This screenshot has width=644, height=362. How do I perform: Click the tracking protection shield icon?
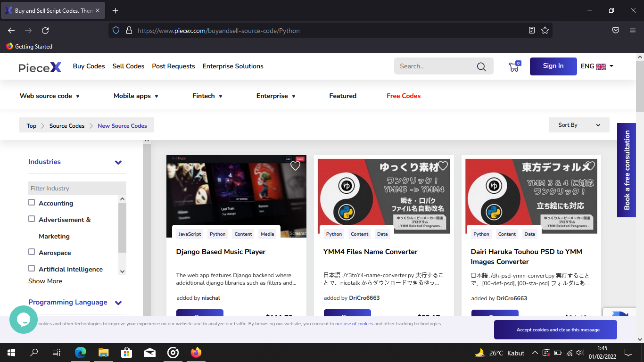click(x=116, y=31)
